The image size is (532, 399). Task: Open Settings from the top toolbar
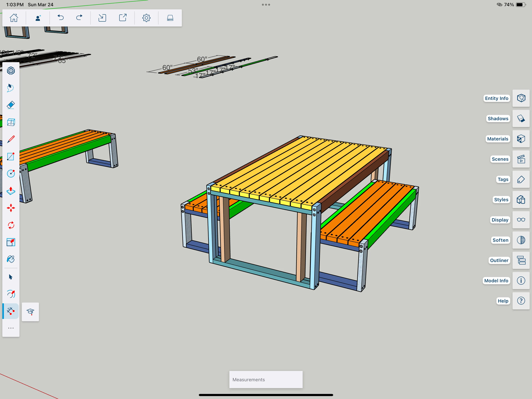[x=146, y=18]
